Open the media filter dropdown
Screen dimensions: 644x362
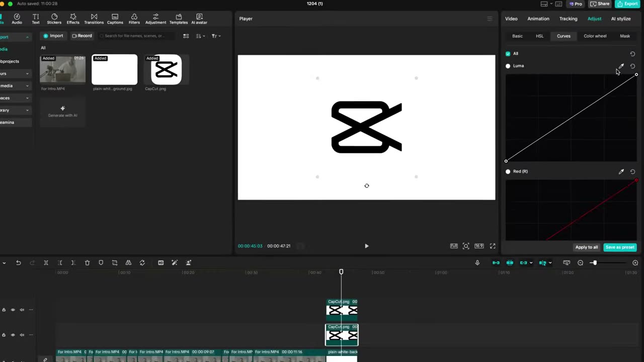point(216,36)
